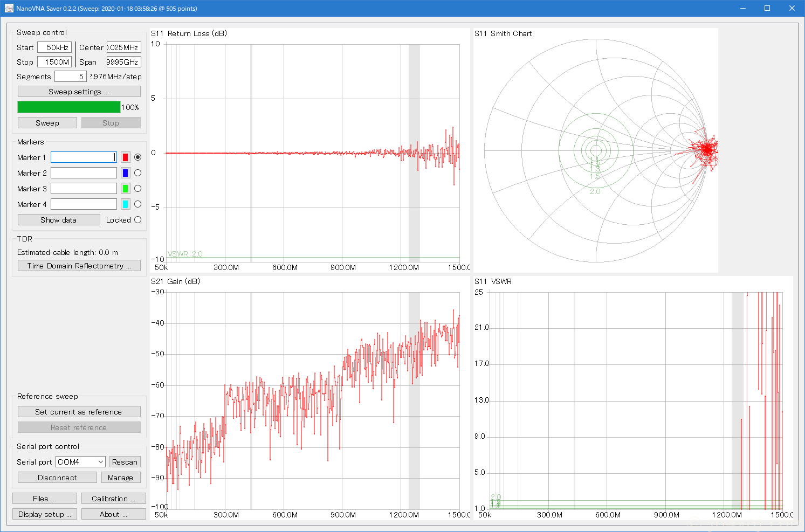
Task: Open Sweep settings dialog
Action: click(x=79, y=92)
